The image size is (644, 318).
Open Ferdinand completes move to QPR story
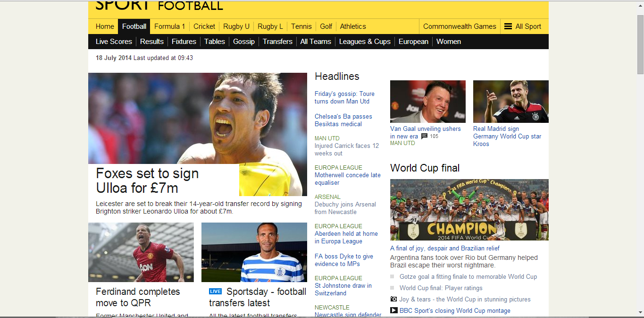pyautogui.click(x=138, y=297)
